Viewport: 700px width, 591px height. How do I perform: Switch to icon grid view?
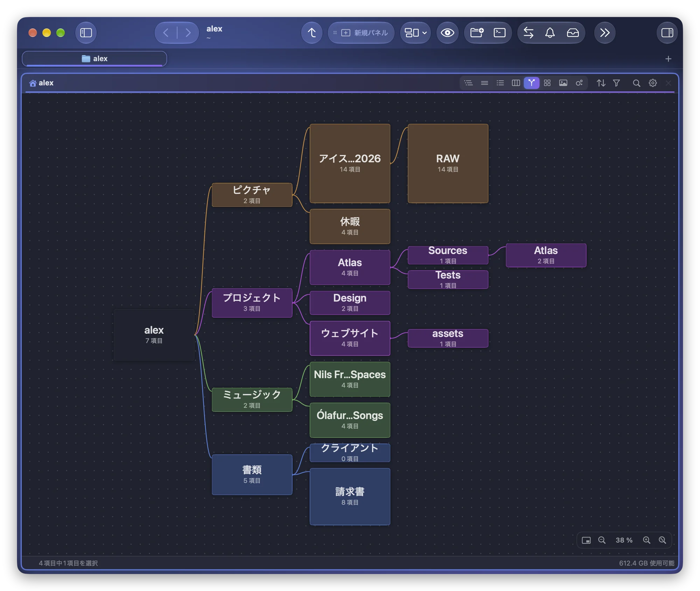(x=547, y=83)
